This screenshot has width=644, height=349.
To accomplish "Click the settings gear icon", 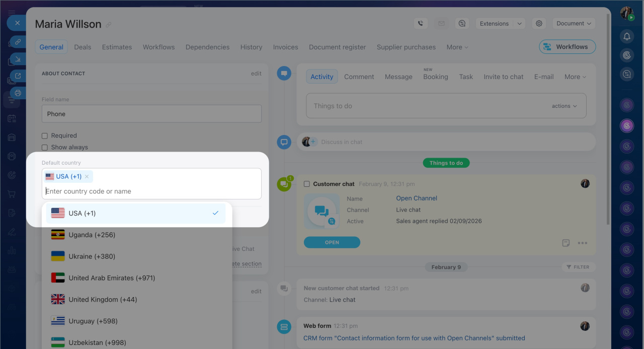I will point(539,24).
